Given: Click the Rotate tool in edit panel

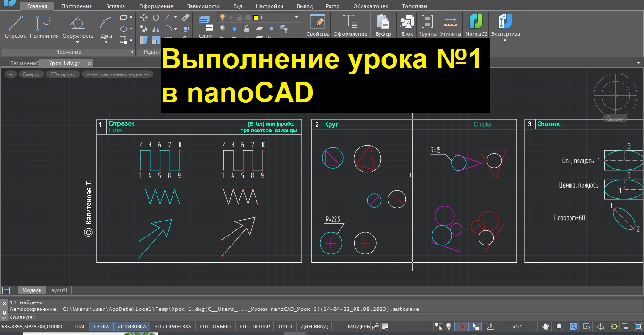Looking at the screenshot, I should tap(156, 17).
